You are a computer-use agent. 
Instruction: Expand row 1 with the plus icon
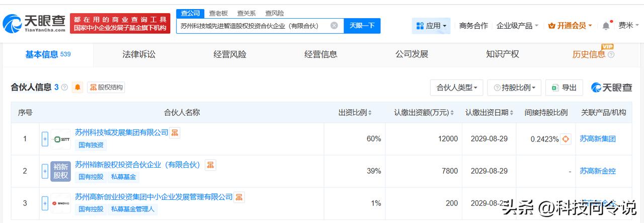[x=45, y=139]
